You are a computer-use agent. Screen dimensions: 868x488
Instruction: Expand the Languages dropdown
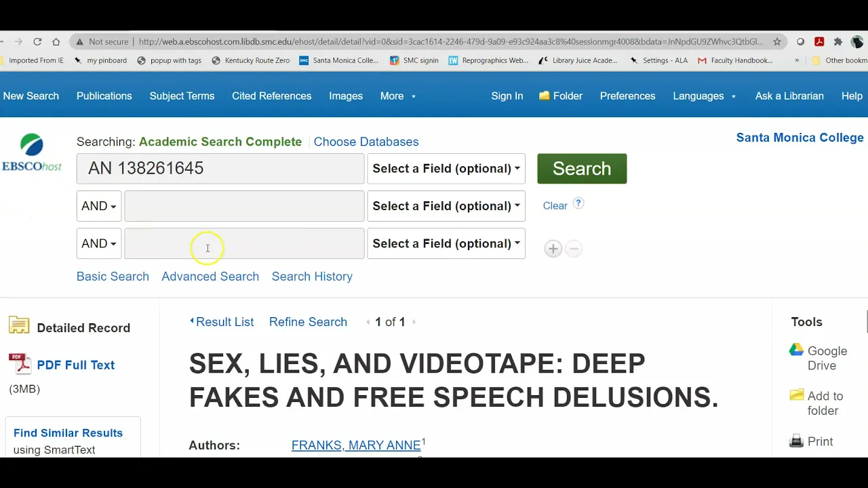(x=705, y=96)
